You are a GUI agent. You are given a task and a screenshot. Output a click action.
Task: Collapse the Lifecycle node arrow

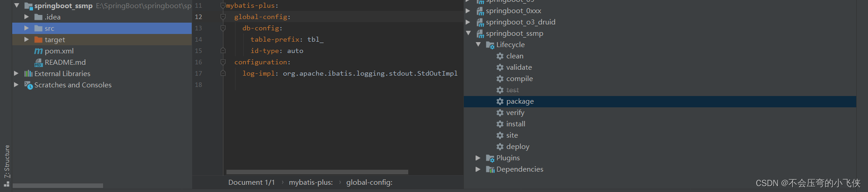click(x=478, y=44)
